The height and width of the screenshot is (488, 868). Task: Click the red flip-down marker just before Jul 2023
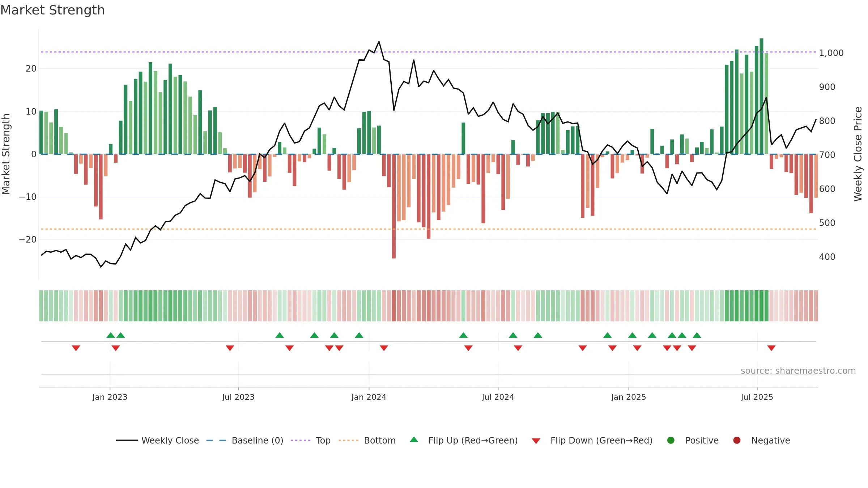click(x=230, y=348)
